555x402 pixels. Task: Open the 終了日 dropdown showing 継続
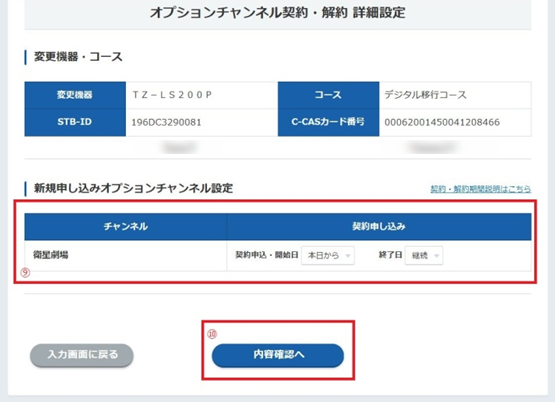[x=424, y=255]
